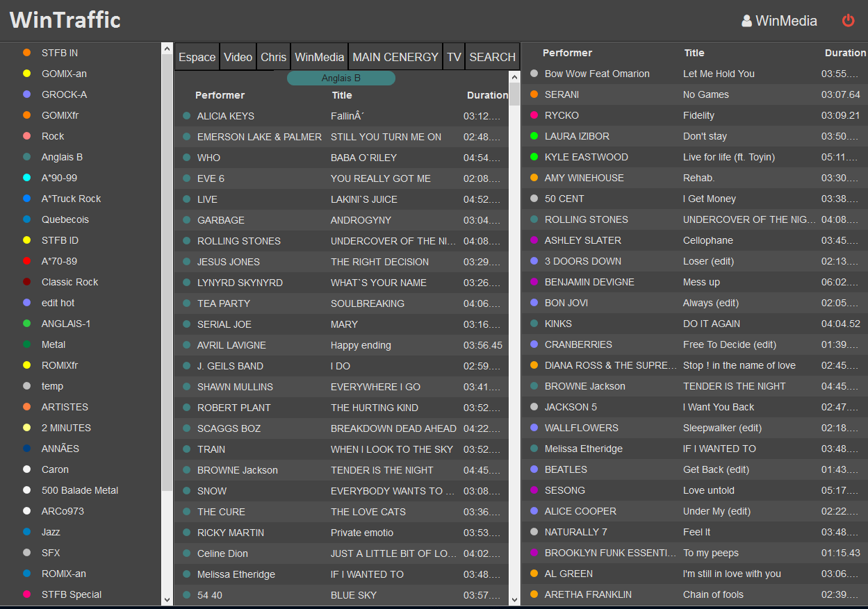Open the SEARCH tab
Screen dimensions: 868x609
click(492, 57)
